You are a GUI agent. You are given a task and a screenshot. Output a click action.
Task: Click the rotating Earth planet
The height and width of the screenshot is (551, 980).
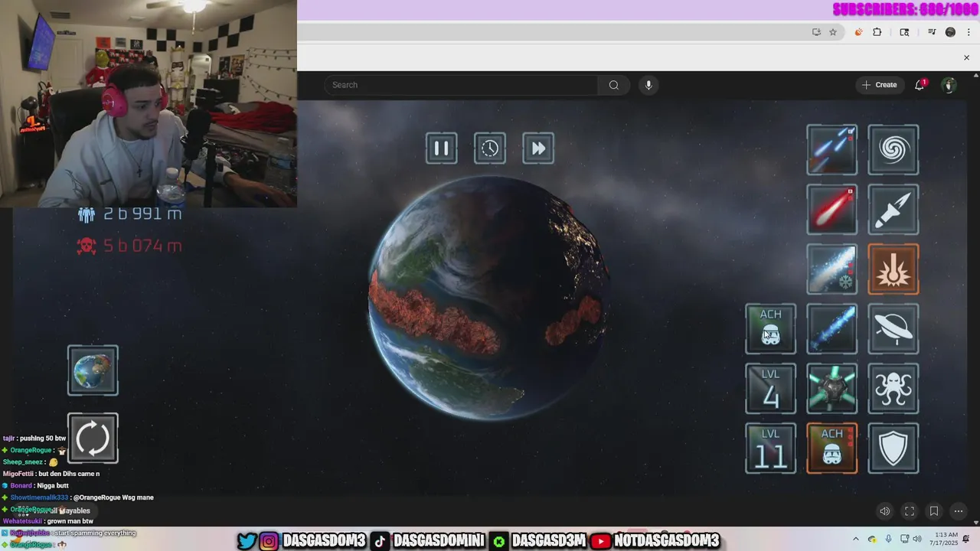(490, 298)
